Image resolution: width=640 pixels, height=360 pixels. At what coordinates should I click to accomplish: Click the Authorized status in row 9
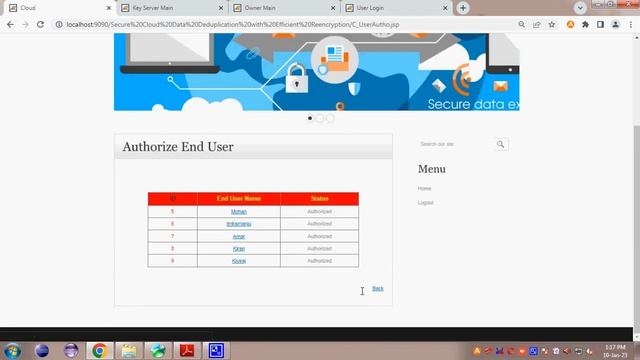click(320, 261)
